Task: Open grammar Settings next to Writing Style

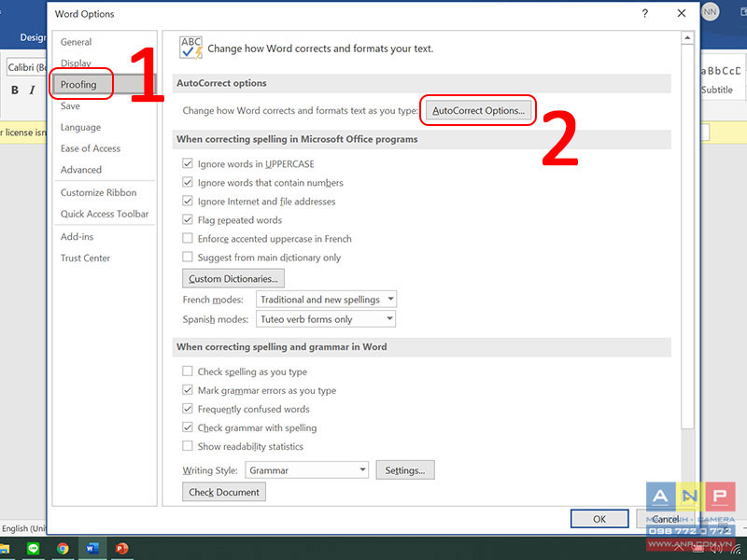Action: click(x=405, y=470)
